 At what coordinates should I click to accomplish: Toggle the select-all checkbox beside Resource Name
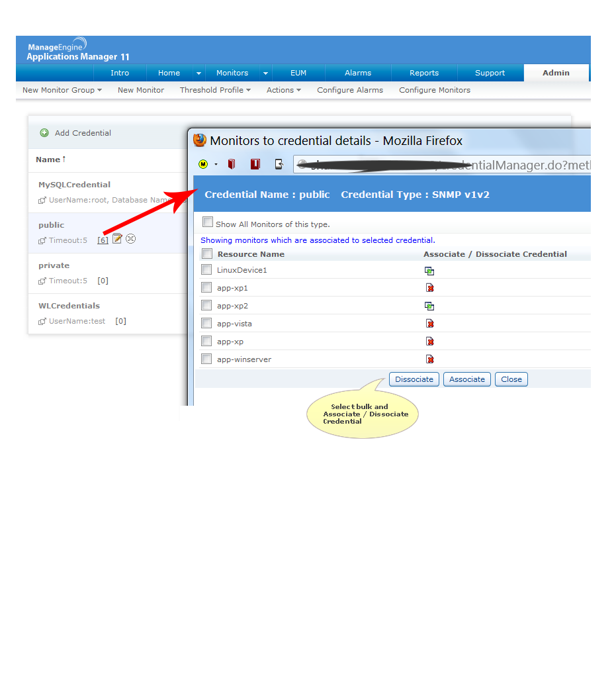pyautogui.click(x=207, y=254)
